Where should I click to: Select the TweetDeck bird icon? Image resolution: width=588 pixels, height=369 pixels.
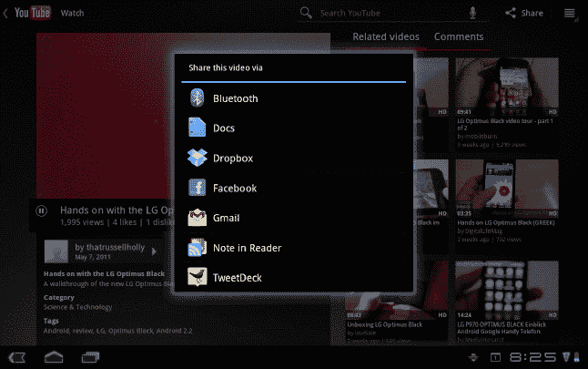click(x=197, y=277)
